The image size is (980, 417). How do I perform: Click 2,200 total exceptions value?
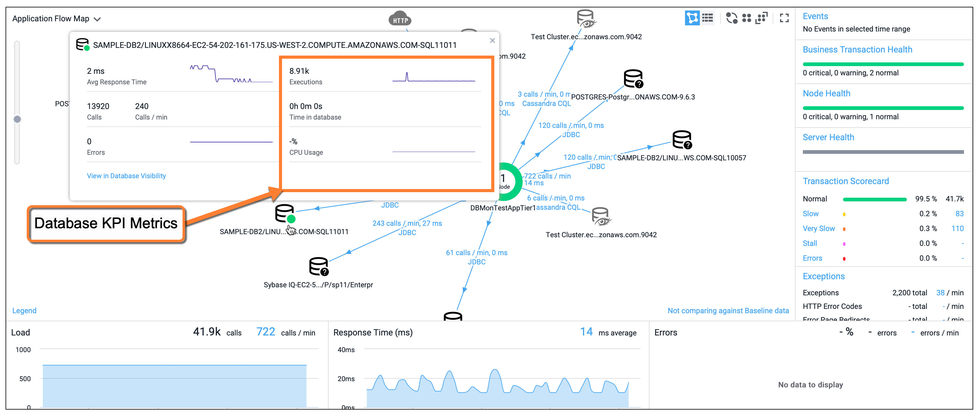pos(909,293)
